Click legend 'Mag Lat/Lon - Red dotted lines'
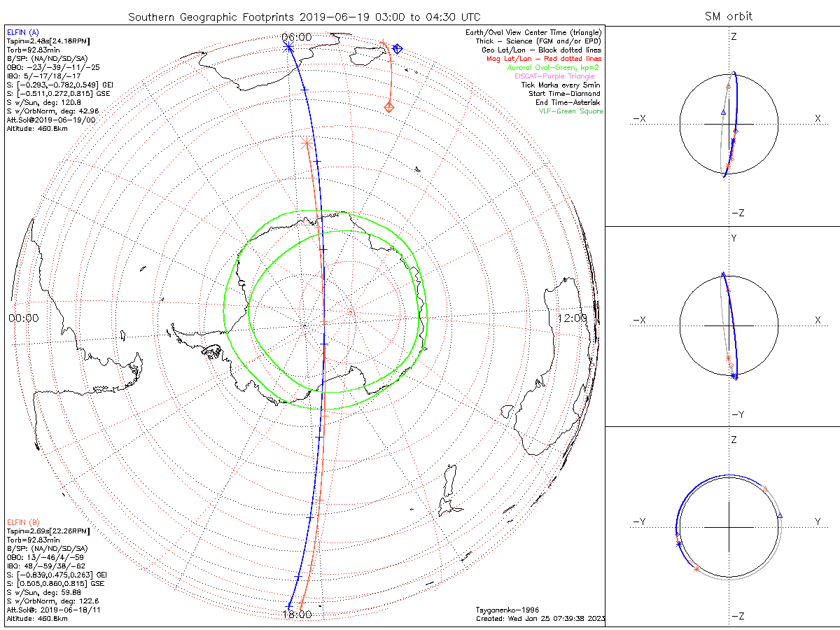This screenshot has height=630, width=840. [543, 59]
